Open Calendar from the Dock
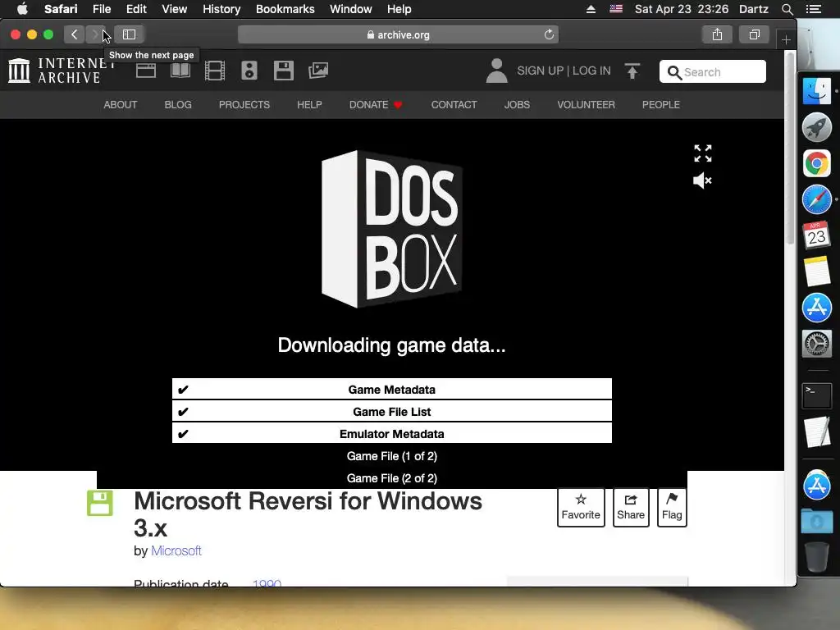 coord(816,235)
